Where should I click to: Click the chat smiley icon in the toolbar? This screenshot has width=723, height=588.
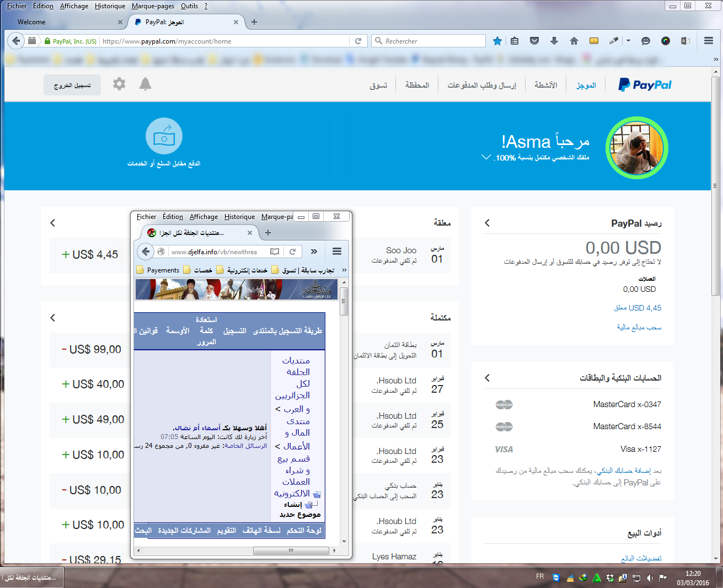point(646,41)
